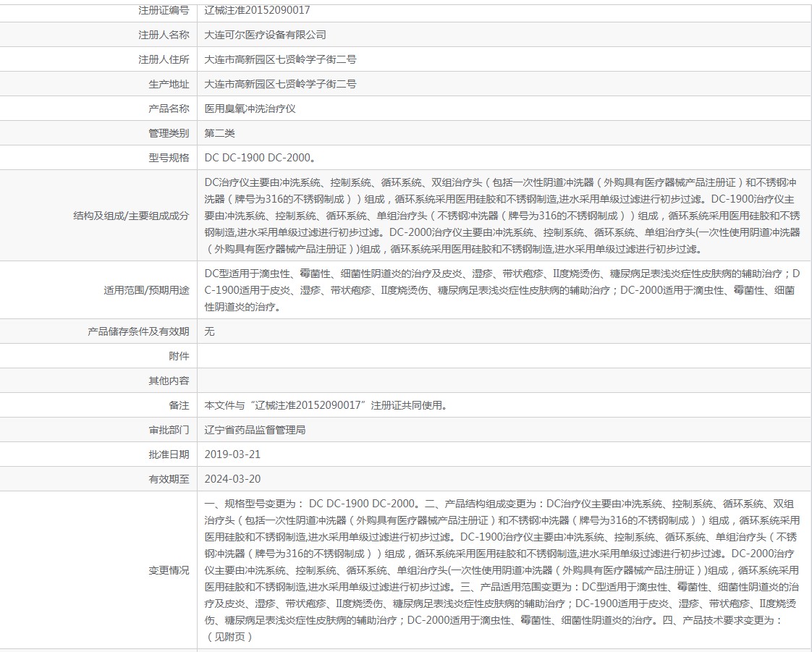Click the 有效期至 label
The image size is (812, 652).
169,480
